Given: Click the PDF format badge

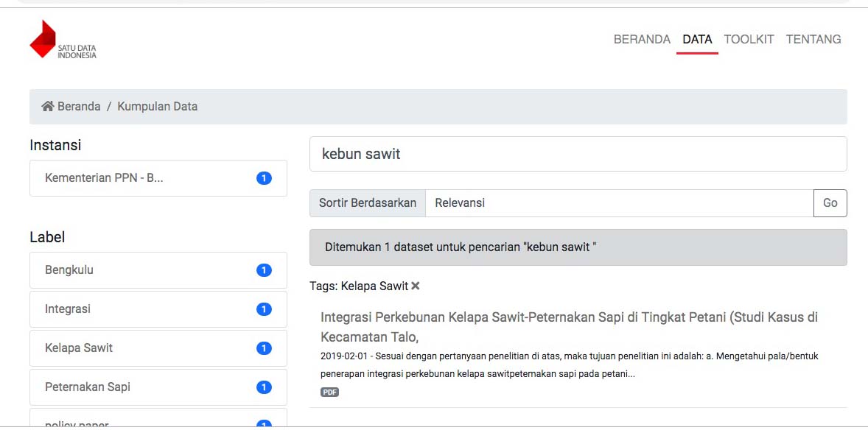Looking at the screenshot, I should coord(329,392).
